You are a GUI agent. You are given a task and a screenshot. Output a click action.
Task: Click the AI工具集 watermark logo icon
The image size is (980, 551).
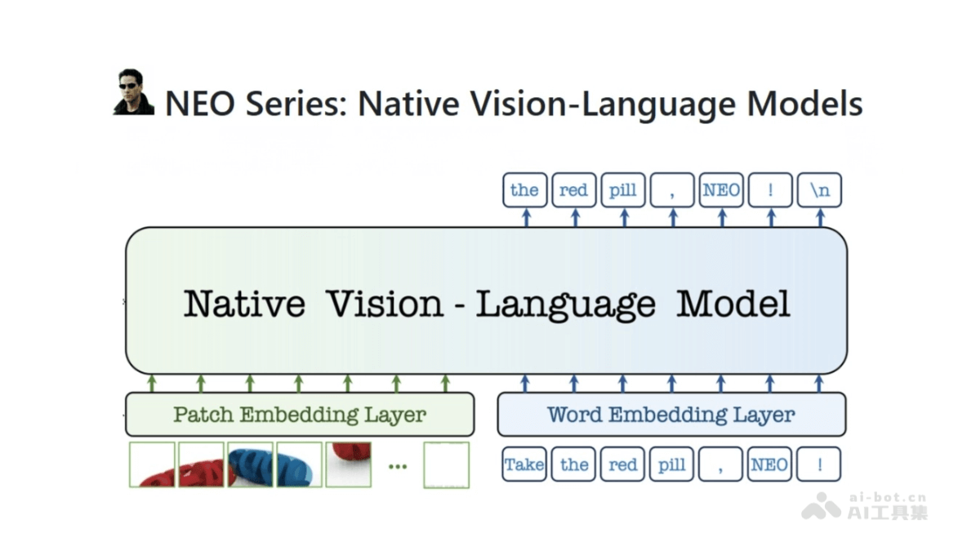pyautogui.click(x=820, y=508)
